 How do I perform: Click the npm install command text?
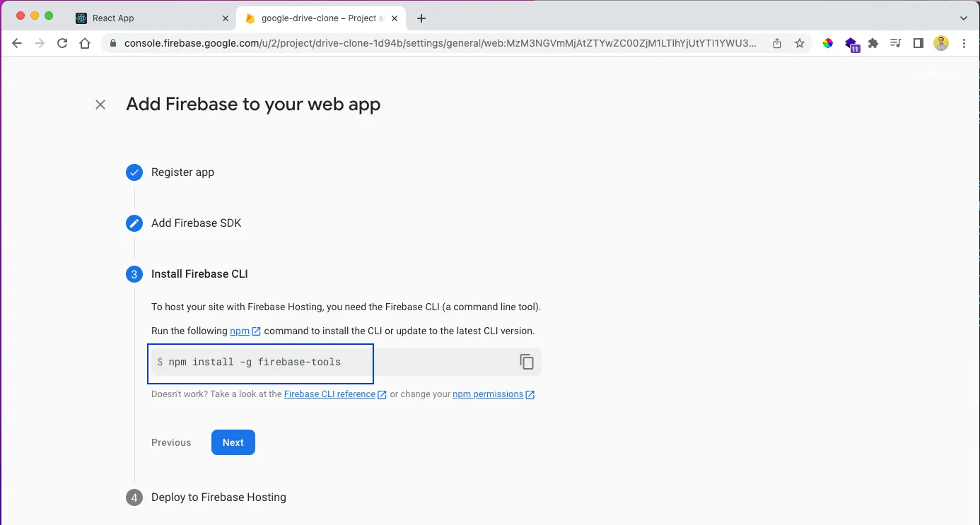(x=255, y=362)
